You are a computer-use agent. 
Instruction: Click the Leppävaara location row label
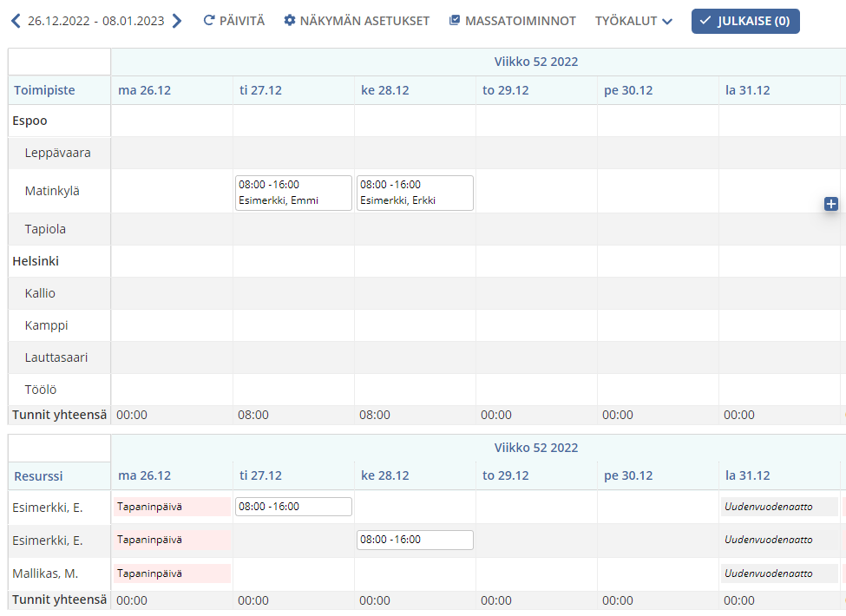(57, 153)
